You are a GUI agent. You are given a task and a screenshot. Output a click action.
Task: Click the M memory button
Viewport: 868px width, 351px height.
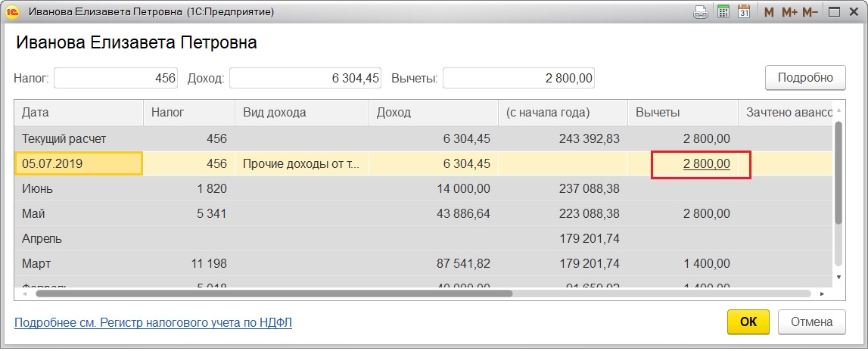[x=769, y=12]
